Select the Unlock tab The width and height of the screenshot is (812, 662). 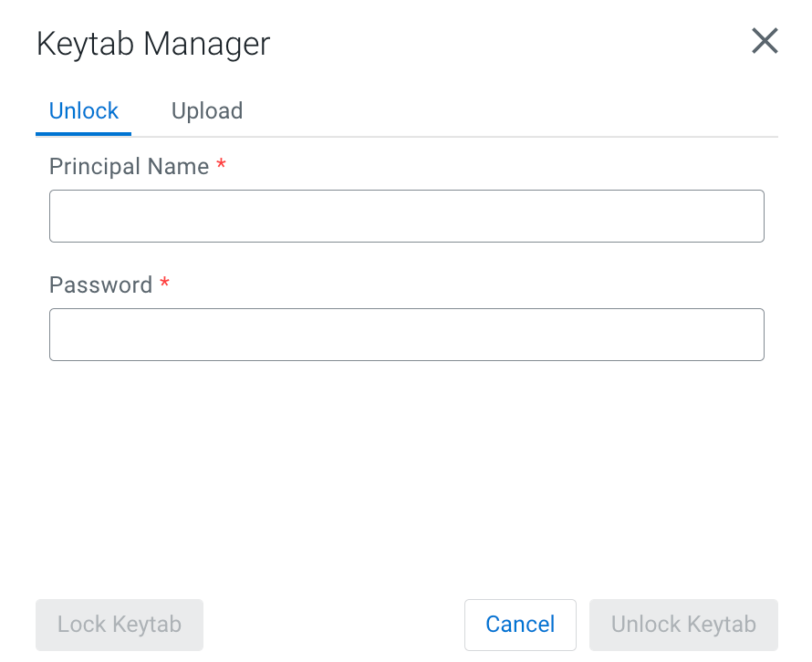84,111
